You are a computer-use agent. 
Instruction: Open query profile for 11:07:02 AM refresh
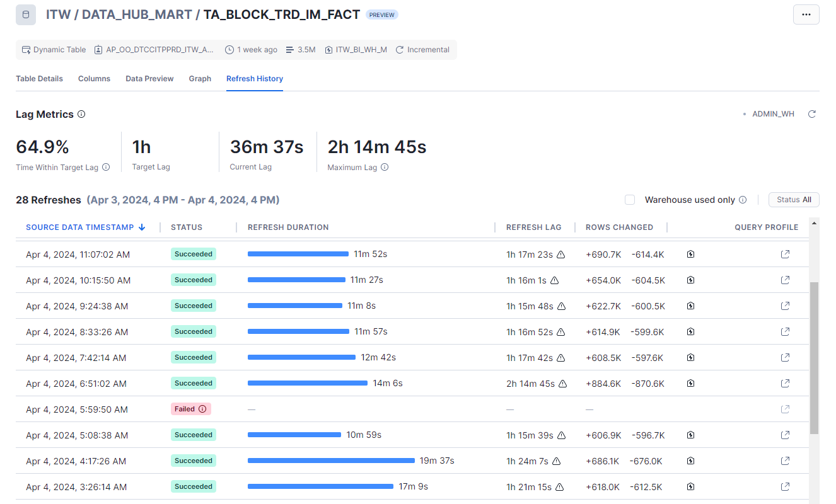[x=785, y=254]
